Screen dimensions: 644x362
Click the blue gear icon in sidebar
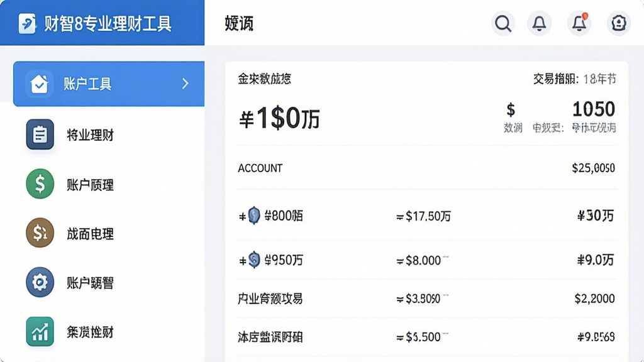pyautogui.click(x=40, y=282)
